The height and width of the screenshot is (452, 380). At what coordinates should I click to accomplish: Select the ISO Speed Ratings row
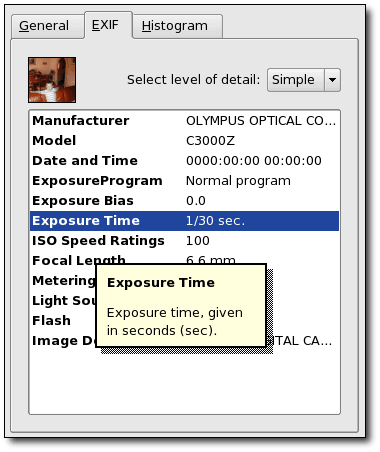pos(184,241)
